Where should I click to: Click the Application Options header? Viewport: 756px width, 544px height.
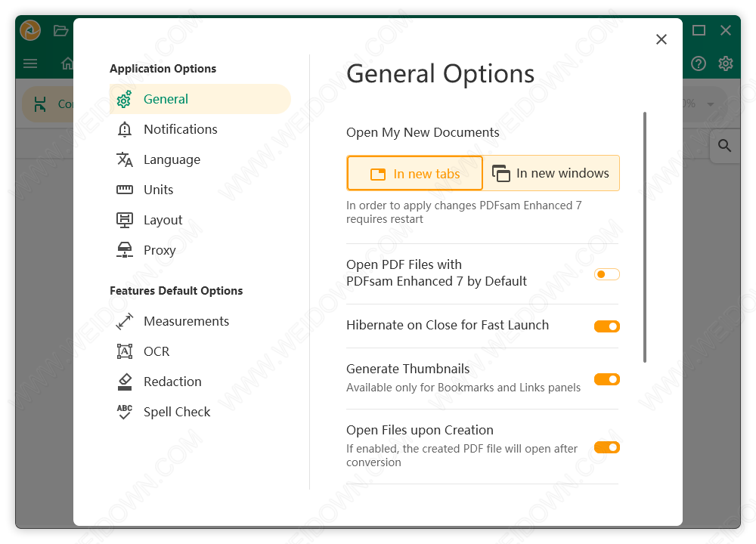[163, 69]
